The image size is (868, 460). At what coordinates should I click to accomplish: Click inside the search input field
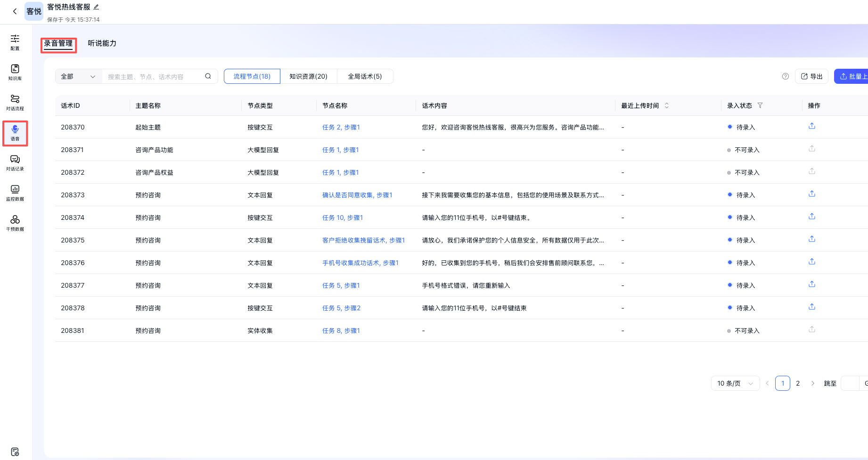(x=156, y=76)
